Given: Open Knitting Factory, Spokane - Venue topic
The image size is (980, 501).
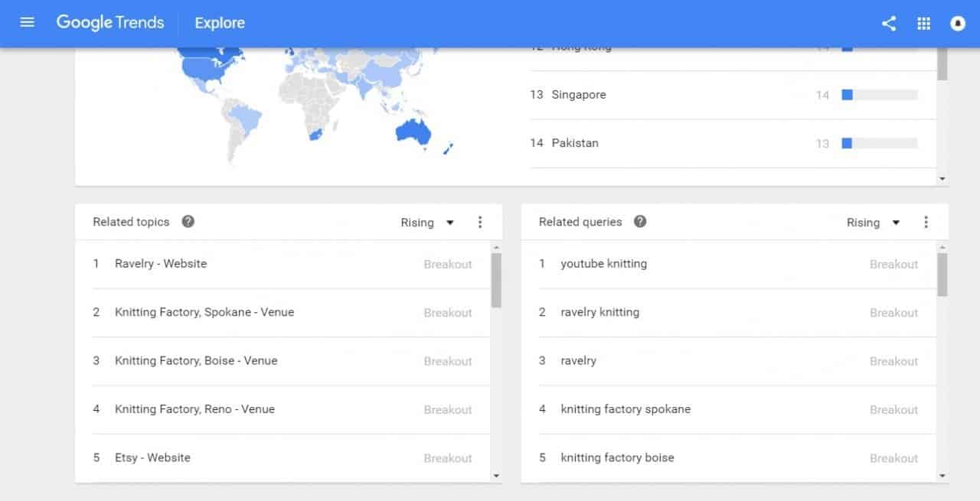Looking at the screenshot, I should [204, 312].
